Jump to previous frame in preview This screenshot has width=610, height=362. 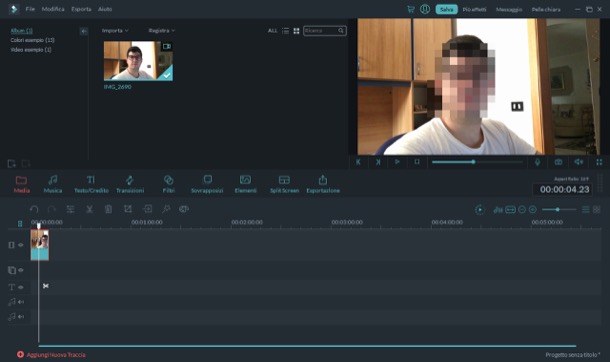[x=358, y=162]
